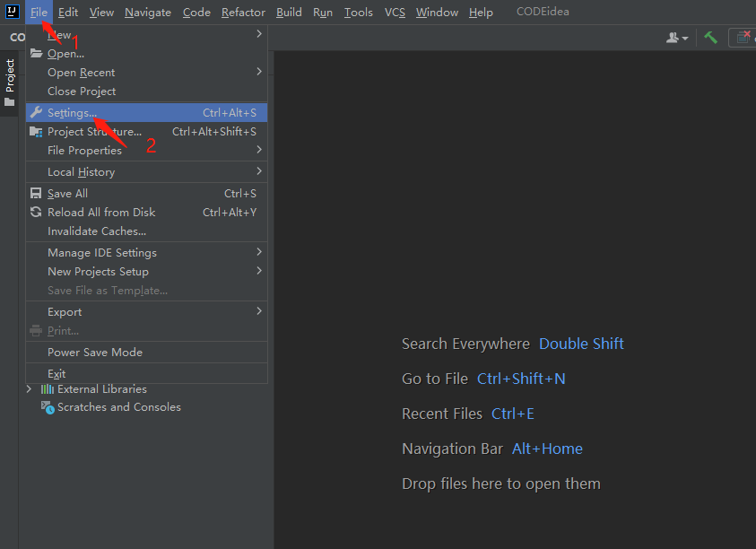Click the Ctrl+Shift+N shortcut text
The height and width of the screenshot is (549, 756).
pos(521,379)
